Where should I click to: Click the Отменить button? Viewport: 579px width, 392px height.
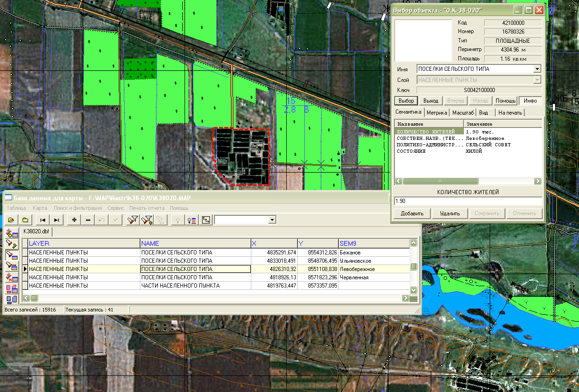(525, 213)
